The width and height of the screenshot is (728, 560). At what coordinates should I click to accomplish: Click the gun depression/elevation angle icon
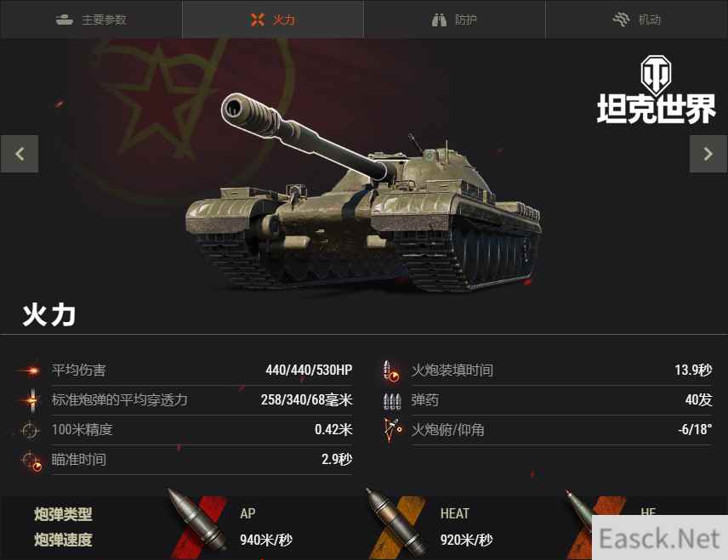pyautogui.click(x=392, y=430)
